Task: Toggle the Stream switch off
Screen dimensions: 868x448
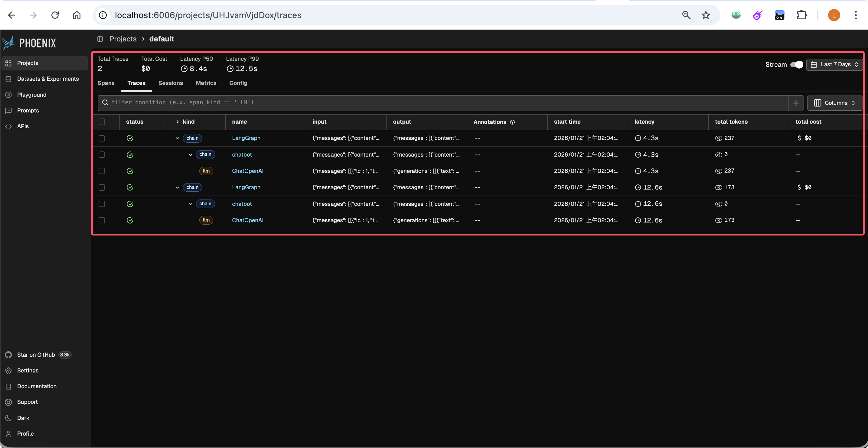Action: (x=797, y=65)
